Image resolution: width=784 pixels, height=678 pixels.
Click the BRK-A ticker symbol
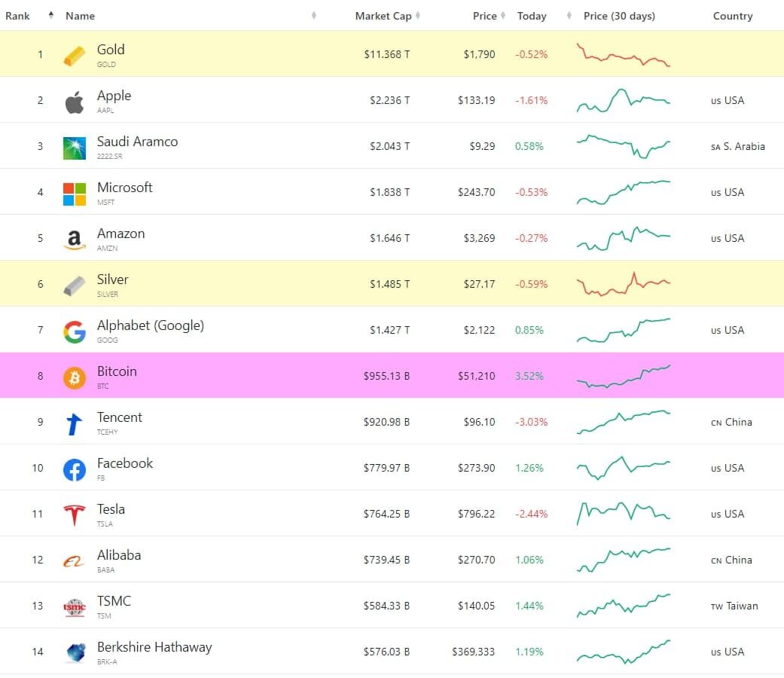tap(107, 662)
